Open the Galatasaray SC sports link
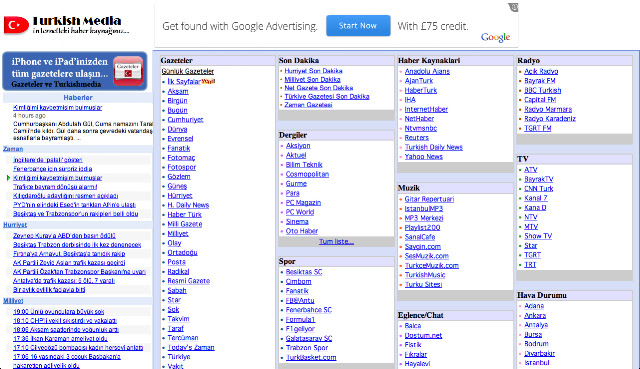 coord(309,338)
